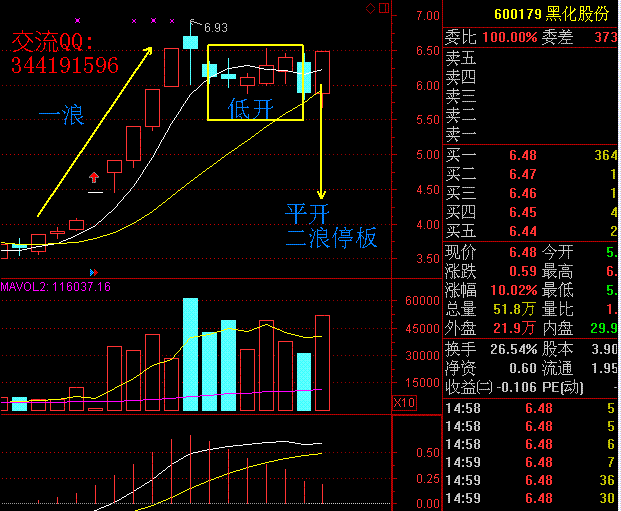Click the first magenta x marker above candles

point(79,21)
